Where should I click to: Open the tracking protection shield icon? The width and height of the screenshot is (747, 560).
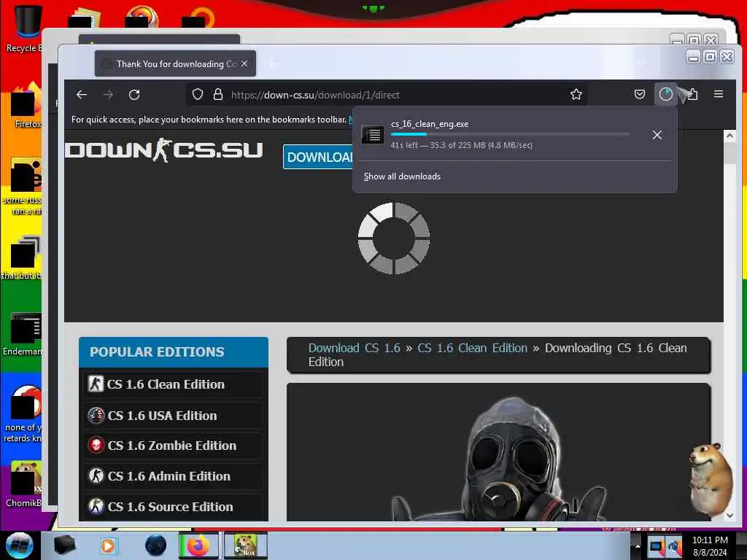pos(198,95)
